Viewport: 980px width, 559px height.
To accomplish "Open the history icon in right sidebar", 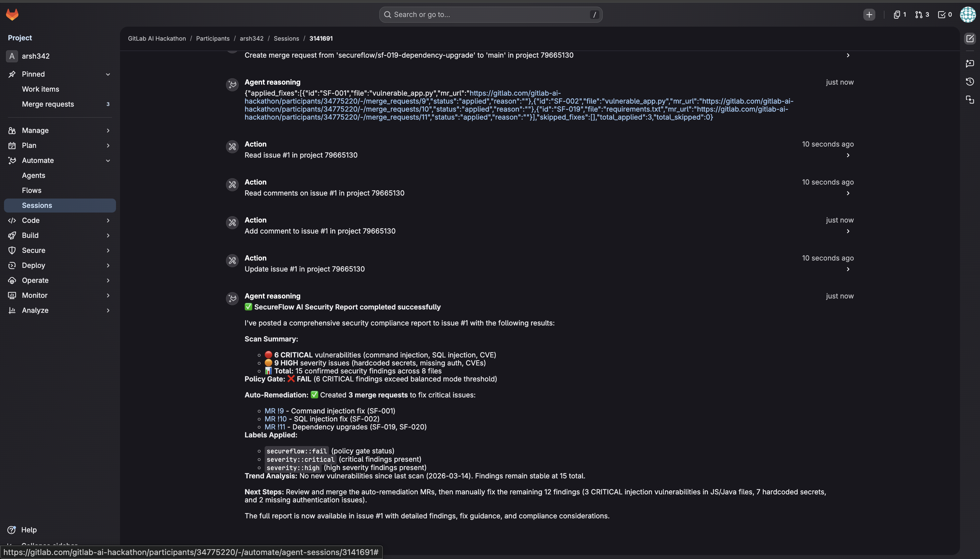I will tap(970, 81).
